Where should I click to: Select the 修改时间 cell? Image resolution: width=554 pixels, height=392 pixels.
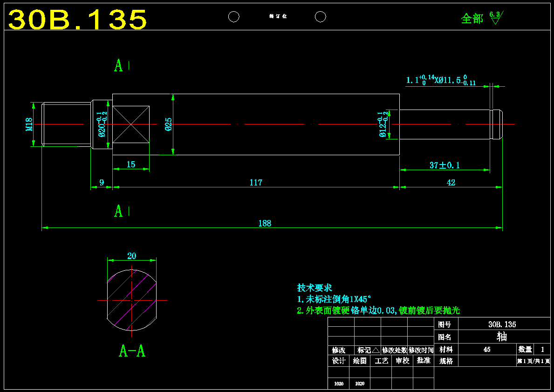point(421,351)
